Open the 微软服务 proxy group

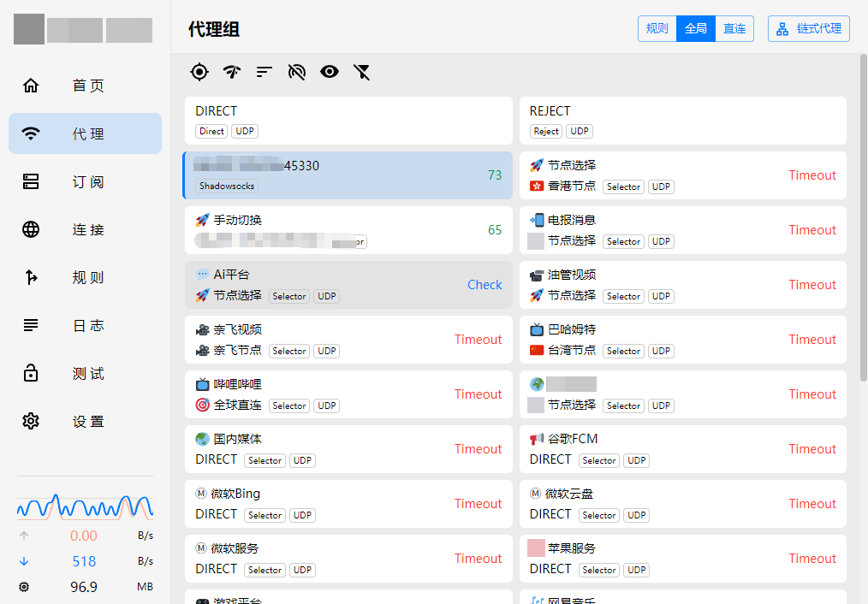tap(348, 559)
